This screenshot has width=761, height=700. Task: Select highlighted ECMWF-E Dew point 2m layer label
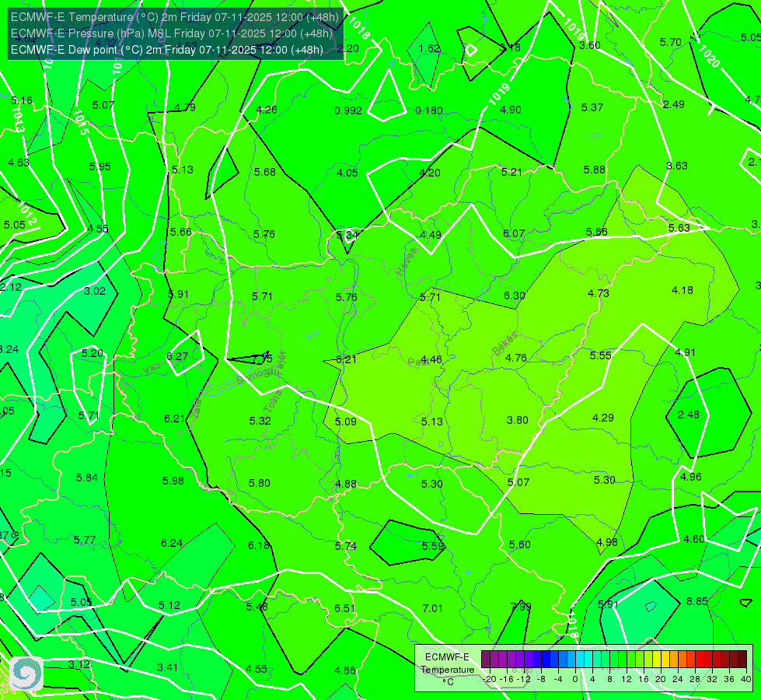point(166,50)
